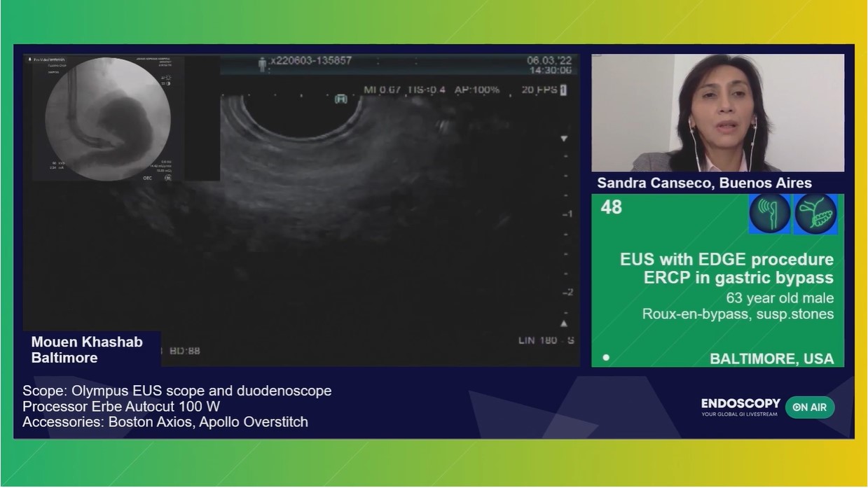Screen dimensions: 868x488
Task: Click the upward arrow at depth scale bottom
Action: (563, 323)
